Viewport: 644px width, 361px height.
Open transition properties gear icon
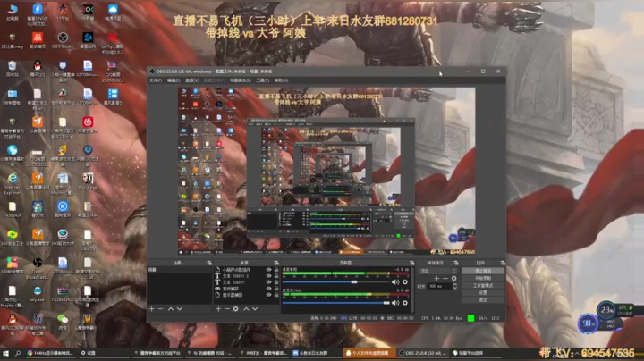pyautogui.click(x=453, y=279)
